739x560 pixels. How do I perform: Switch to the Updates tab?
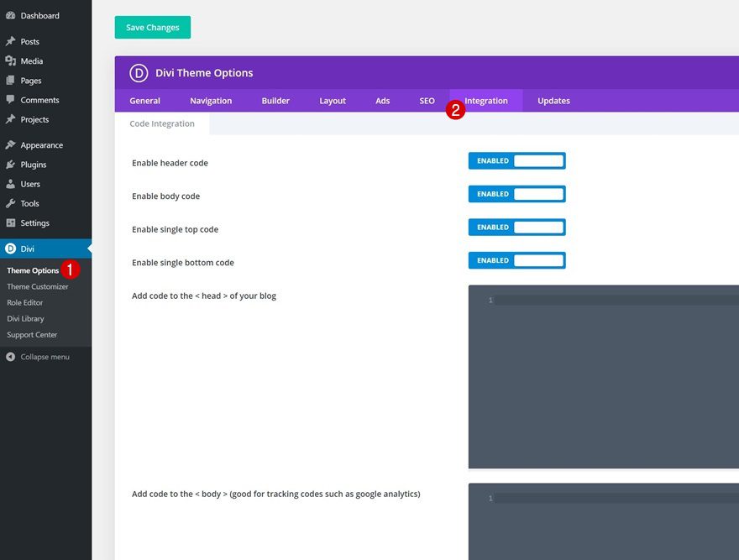[x=553, y=101]
